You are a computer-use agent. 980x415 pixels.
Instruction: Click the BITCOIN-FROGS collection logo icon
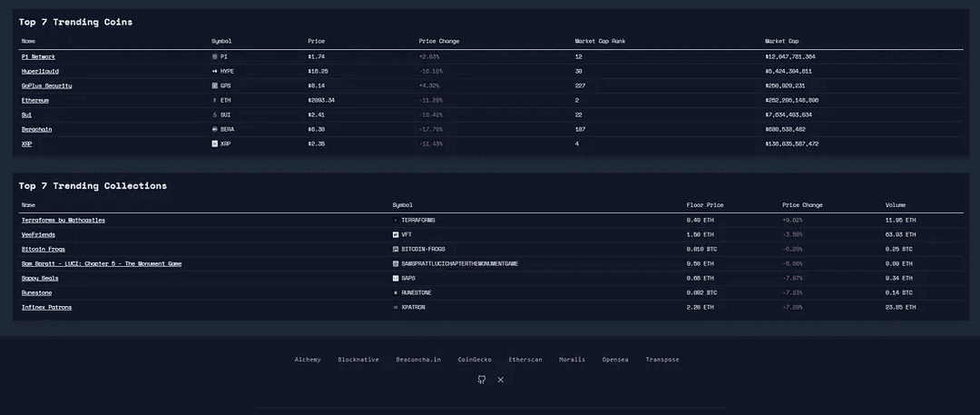[396, 249]
